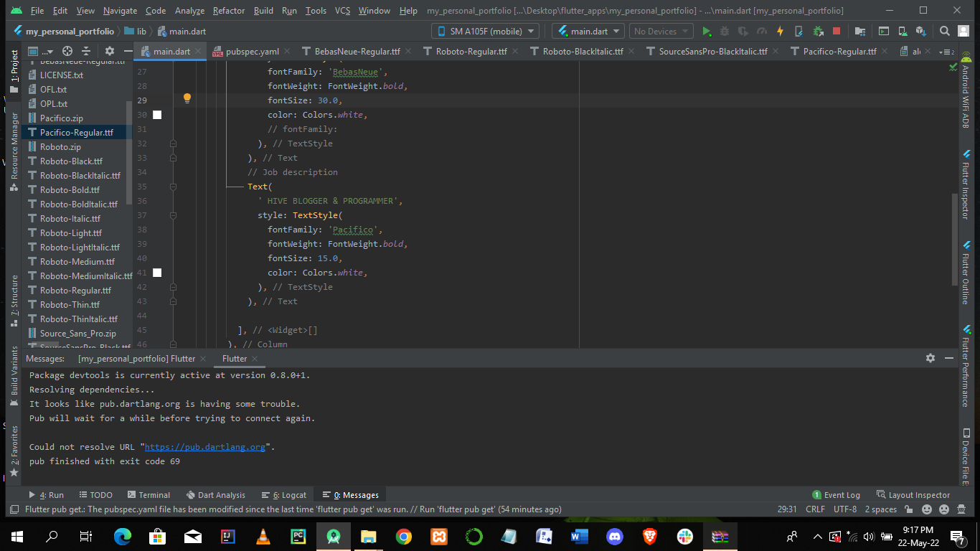This screenshot has height=551, width=980.
Task: Select Pacifico.zip in project tree
Action: point(61,118)
